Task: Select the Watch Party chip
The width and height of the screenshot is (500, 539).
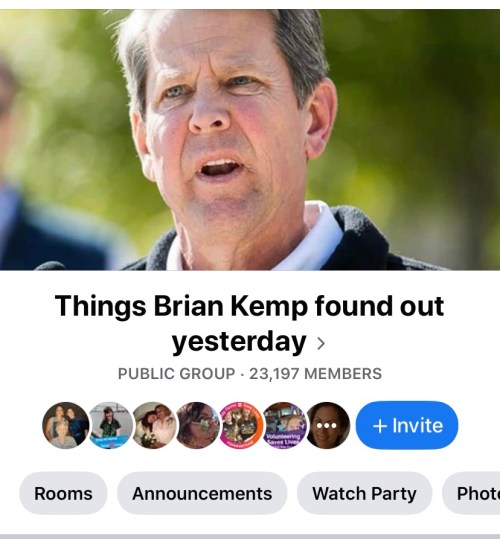Action: click(x=364, y=493)
